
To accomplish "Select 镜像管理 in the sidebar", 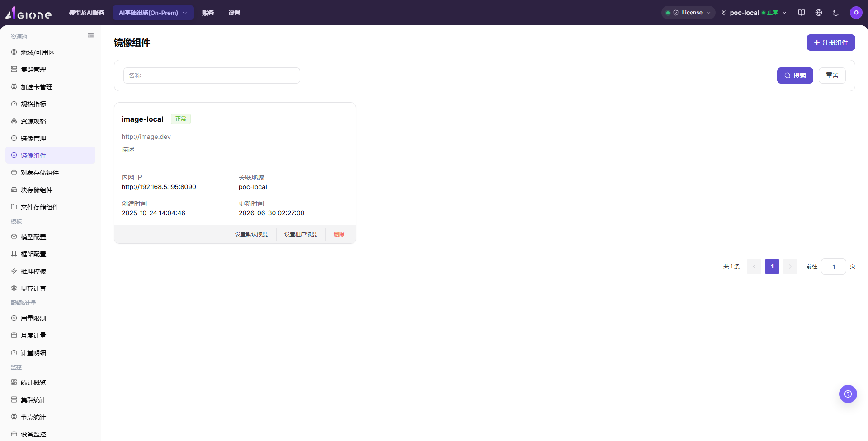I will coord(50,138).
